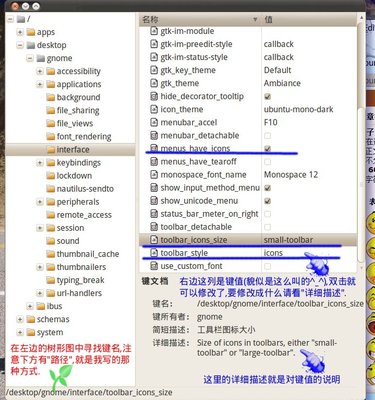Sort by the 名称 column header
Image resolution: width=375 pixels, height=400 pixels.
[200, 20]
